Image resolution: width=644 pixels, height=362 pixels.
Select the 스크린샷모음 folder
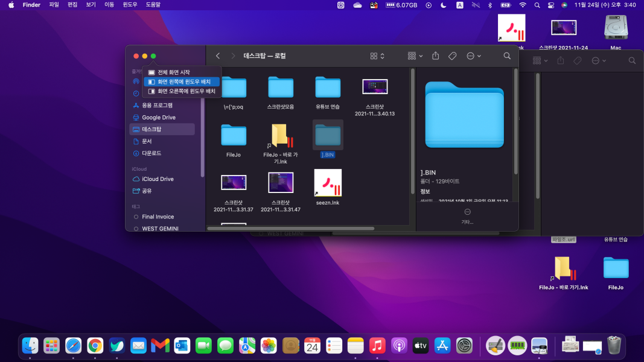click(x=281, y=87)
